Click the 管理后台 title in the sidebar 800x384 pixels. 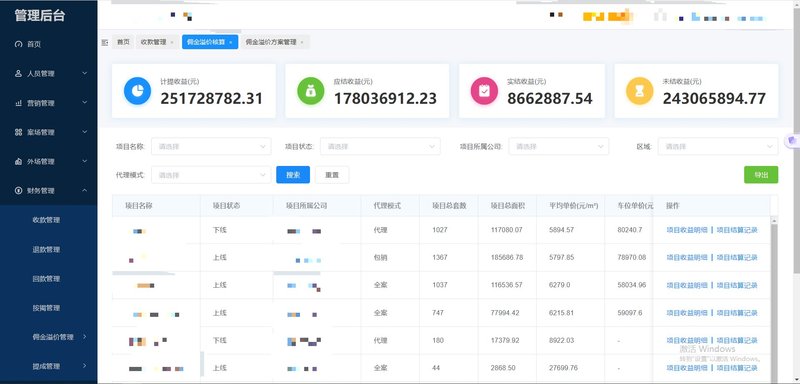pyautogui.click(x=40, y=16)
